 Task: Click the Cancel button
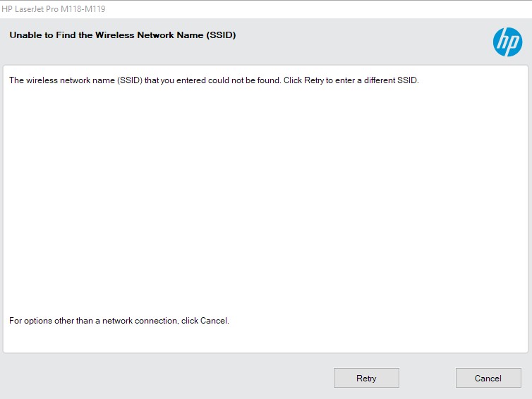[x=488, y=378]
